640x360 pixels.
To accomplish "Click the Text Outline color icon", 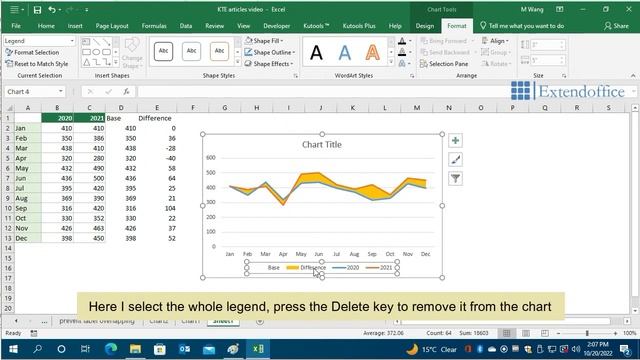I will pos(402,52).
